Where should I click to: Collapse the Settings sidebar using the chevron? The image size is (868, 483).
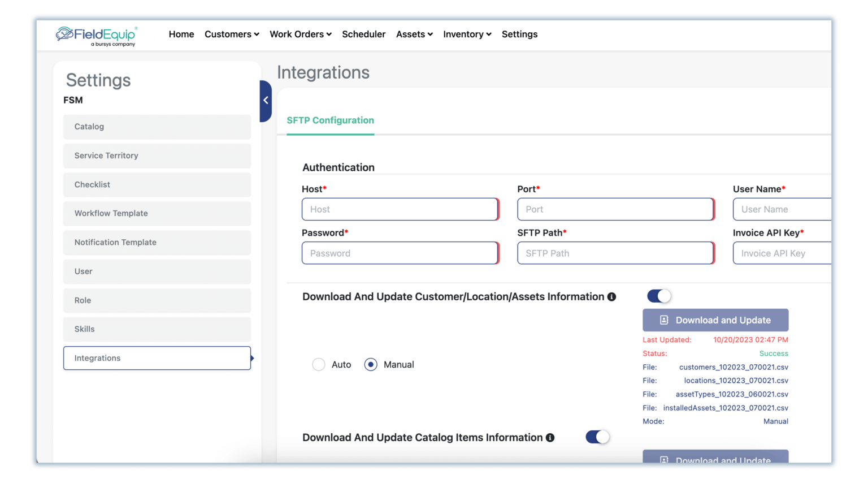266,100
